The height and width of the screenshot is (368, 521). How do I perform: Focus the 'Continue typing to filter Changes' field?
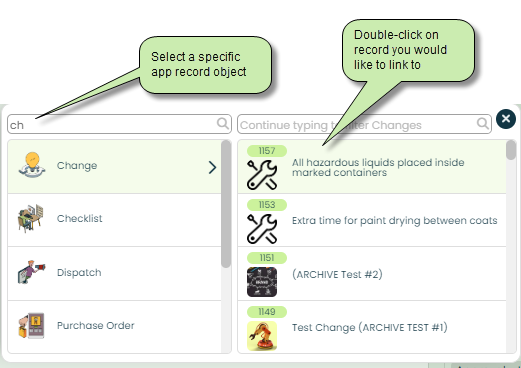pyautogui.click(x=364, y=124)
